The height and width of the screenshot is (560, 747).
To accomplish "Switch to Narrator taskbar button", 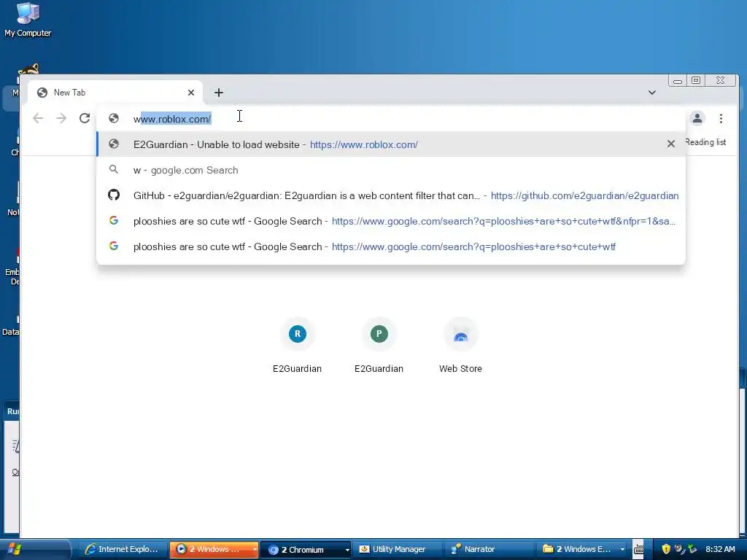I will coord(488,549).
